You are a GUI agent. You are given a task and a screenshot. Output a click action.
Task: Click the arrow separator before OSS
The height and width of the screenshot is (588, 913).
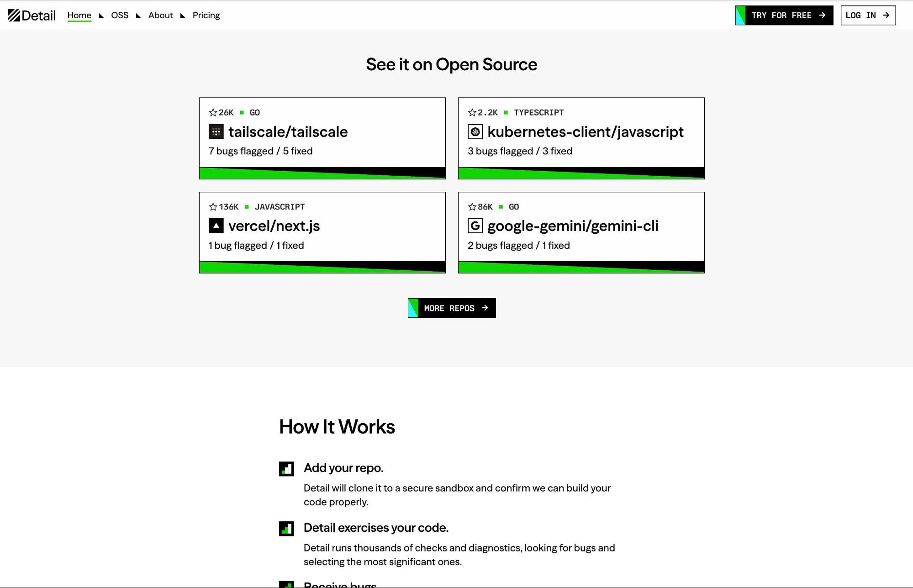point(101,16)
